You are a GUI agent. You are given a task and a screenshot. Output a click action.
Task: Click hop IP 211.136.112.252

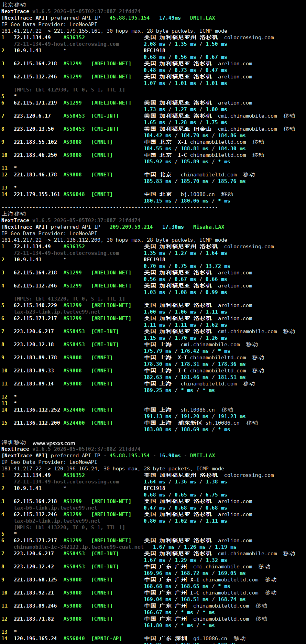tap(37, 410)
